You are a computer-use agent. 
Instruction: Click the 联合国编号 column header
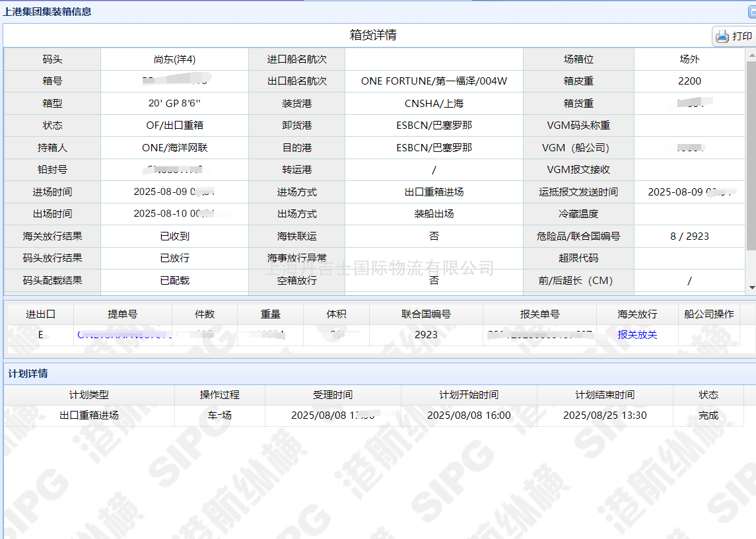(x=426, y=314)
